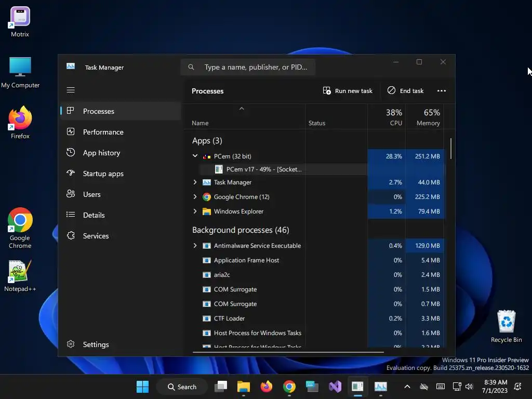Show hidden system tray icons
This screenshot has height=399, width=532.
point(407,387)
